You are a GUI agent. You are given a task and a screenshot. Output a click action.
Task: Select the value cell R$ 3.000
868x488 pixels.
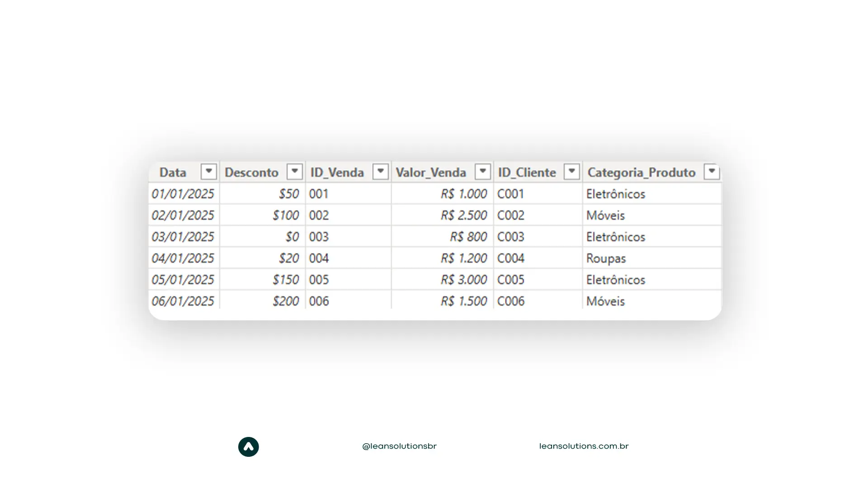point(443,279)
